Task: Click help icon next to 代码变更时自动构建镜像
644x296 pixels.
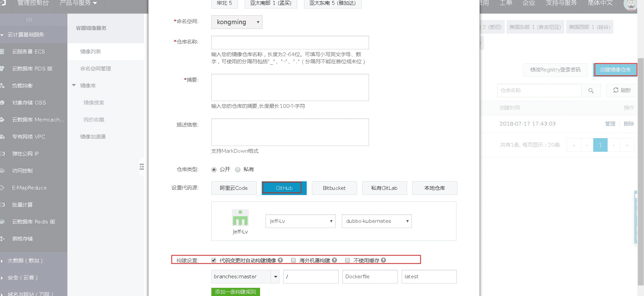Action: click(280, 260)
